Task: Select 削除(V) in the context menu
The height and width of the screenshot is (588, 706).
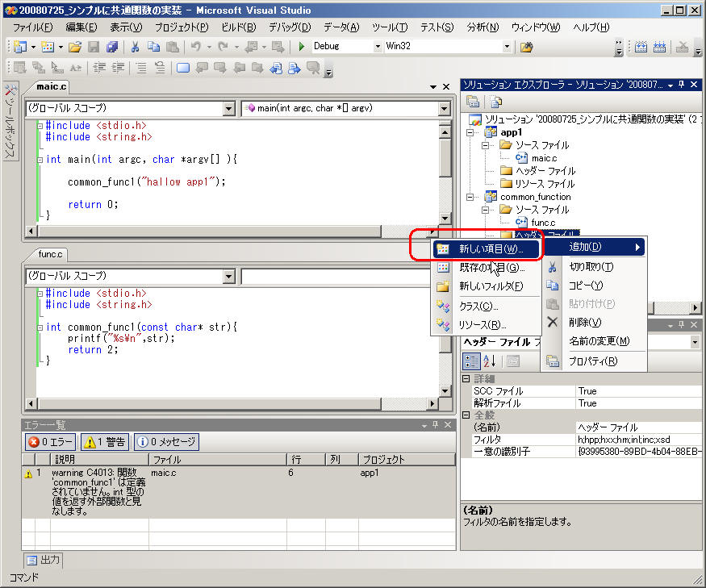Action: click(x=584, y=322)
